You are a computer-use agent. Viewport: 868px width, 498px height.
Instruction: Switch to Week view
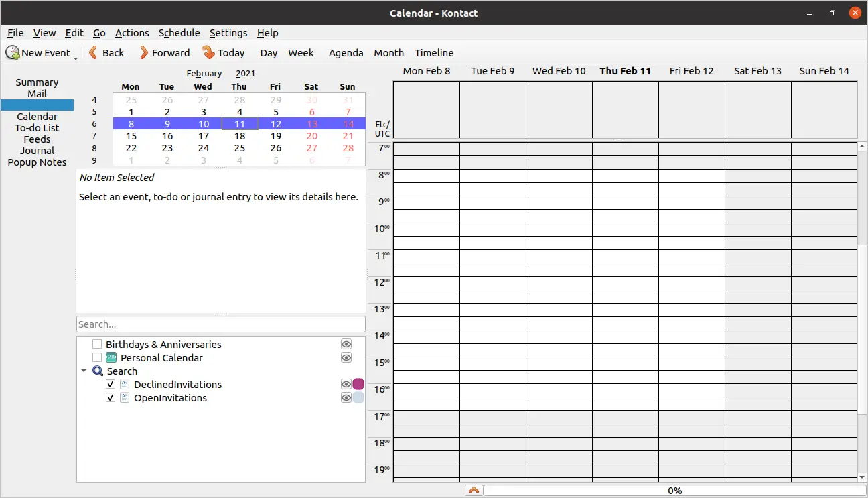(301, 52)
